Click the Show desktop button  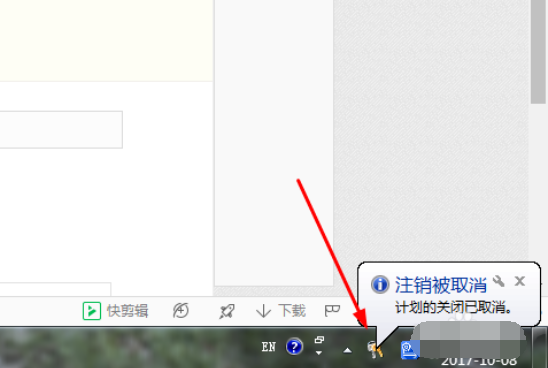tap(540, 347)
